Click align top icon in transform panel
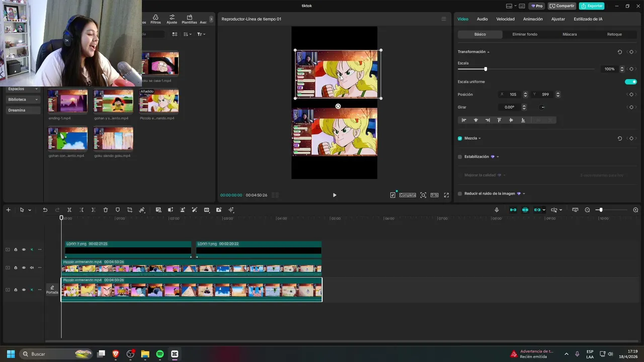644x362 pixels. click(499, 120)
